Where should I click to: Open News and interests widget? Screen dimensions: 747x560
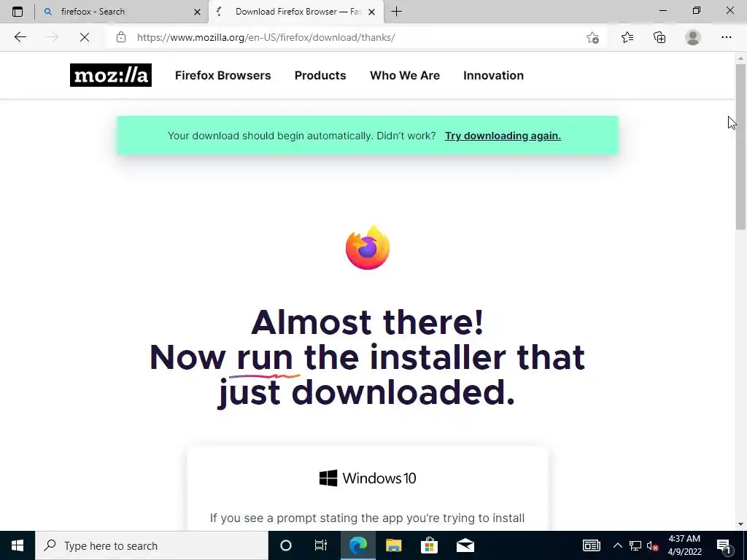click(591, 545)
